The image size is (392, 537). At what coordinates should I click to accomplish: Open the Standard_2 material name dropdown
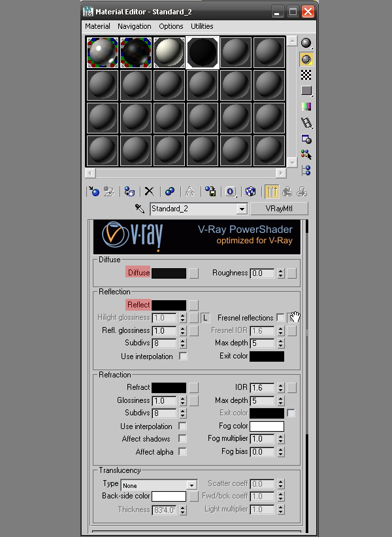pyautogui.click(x=242, y=209)
